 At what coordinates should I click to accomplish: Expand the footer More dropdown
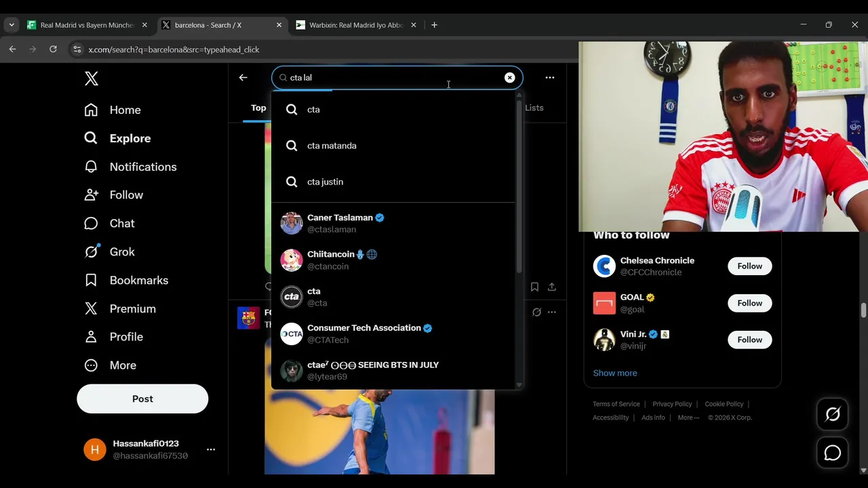pyautogui.click(x=689, y=418)
